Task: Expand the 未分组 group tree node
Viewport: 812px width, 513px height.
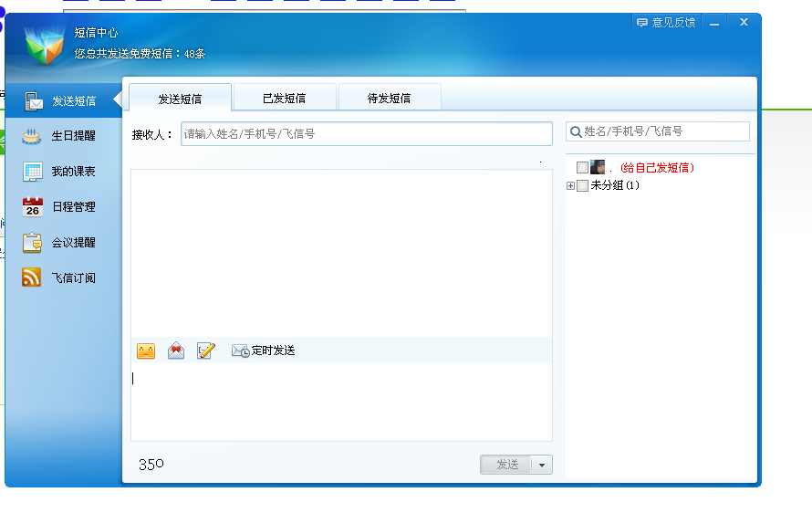Action: (x=570, y=185)
